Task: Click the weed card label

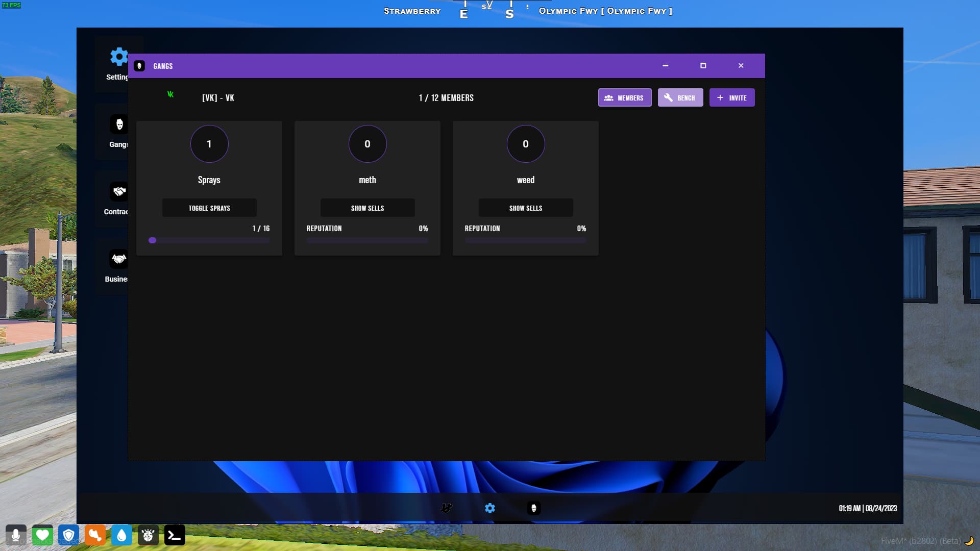Action: pyautogui.click(x=526, y=180)
